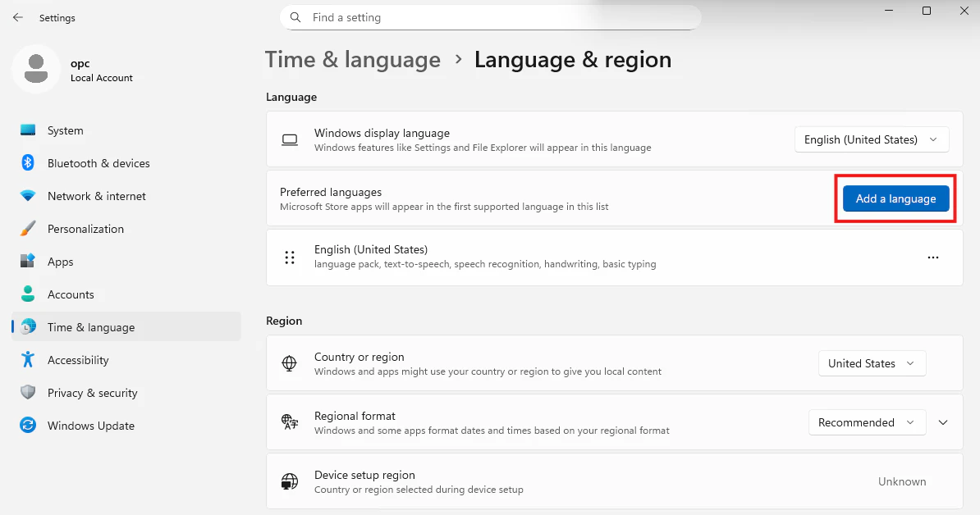980x515 pixels.
Task: Click the Language & region page title
Action: pyautogui.click(x=573, y=59)
